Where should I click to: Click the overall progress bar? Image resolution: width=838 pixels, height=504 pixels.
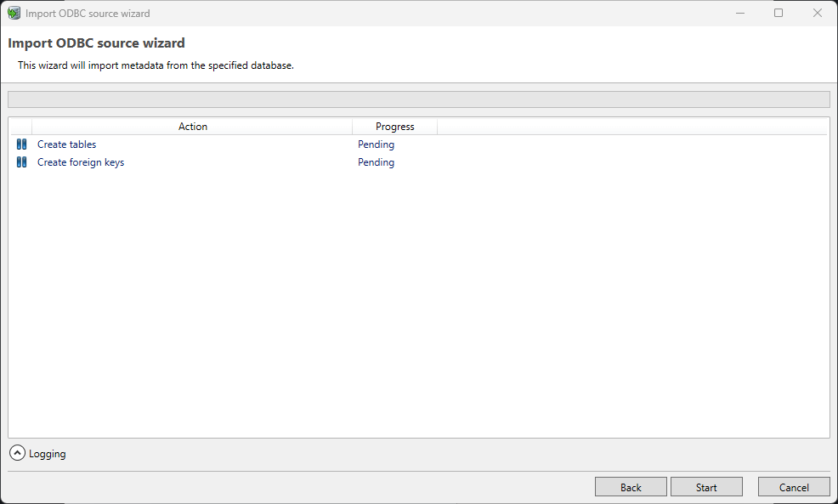click(x=419, y=99)
